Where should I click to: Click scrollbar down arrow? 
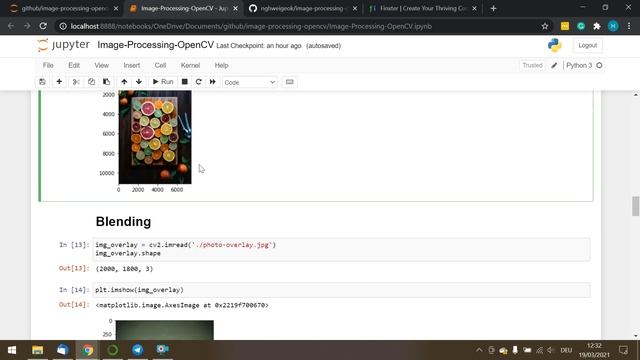636,336
